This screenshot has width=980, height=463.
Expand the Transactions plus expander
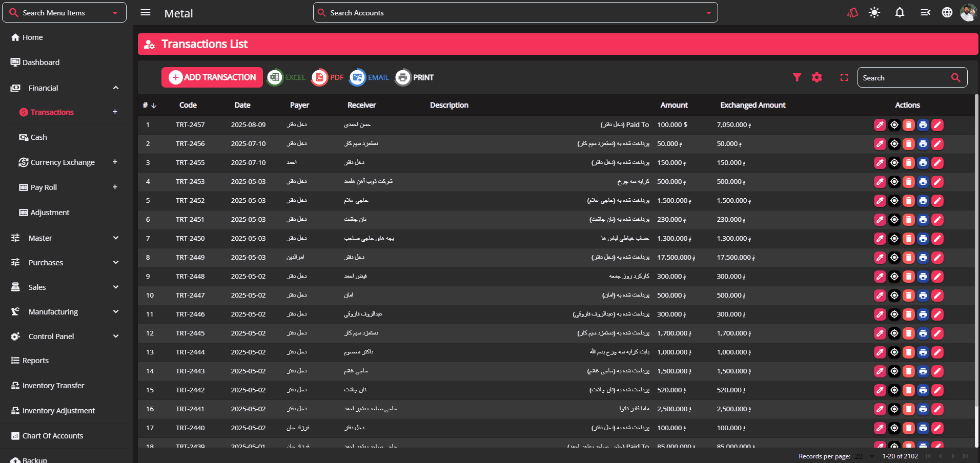(x=115, y=112)
